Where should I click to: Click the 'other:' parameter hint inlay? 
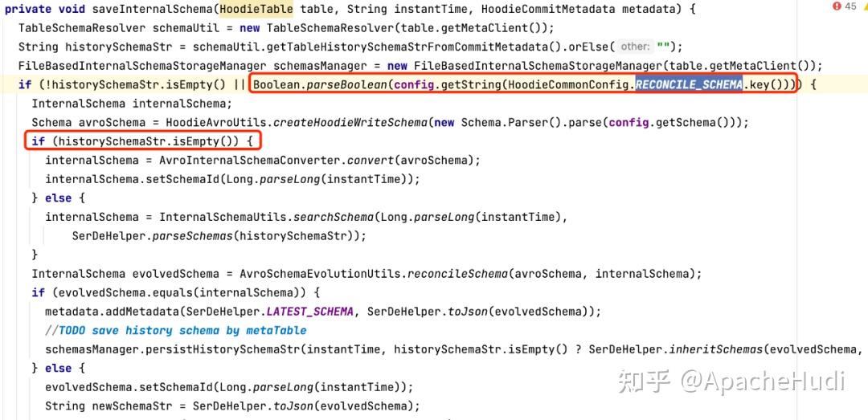click(635, 47)
